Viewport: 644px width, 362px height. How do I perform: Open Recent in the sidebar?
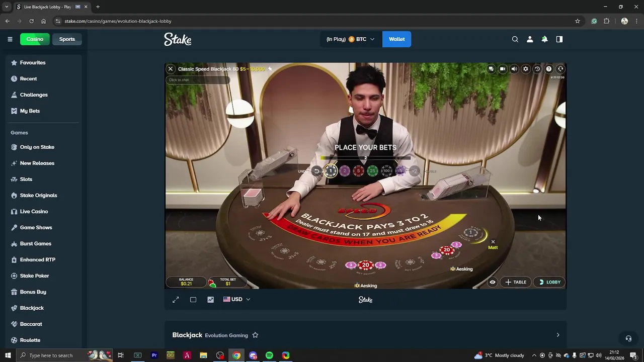(x=44, y=79)
